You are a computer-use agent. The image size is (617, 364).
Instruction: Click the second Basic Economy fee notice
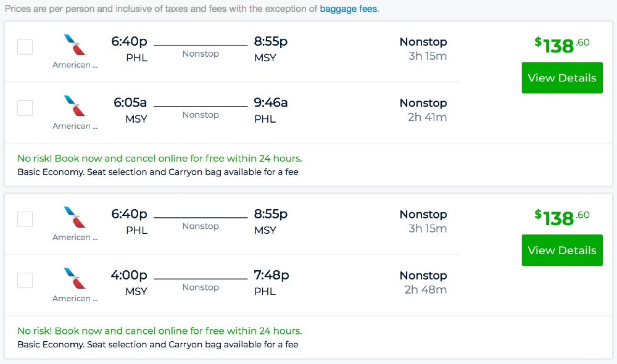click(x=158, y=345)
